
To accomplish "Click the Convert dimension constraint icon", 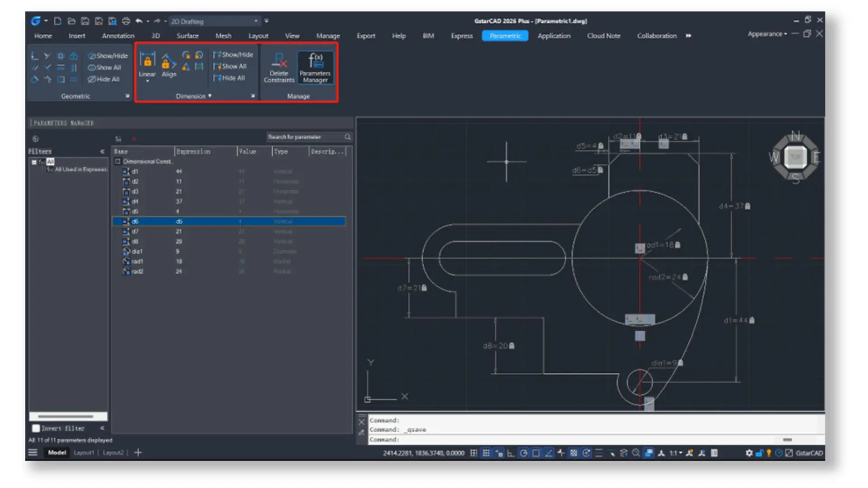I will coord(199,67).
